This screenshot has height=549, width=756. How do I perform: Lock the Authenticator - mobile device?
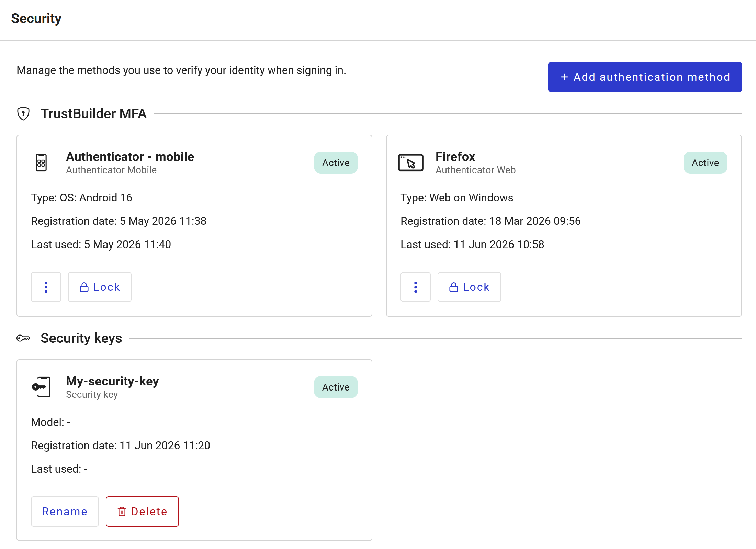[x=100, y=287]
